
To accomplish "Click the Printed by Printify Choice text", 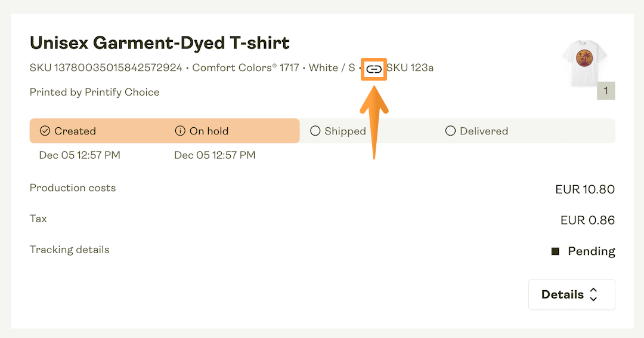I will [x=95, y=92].
